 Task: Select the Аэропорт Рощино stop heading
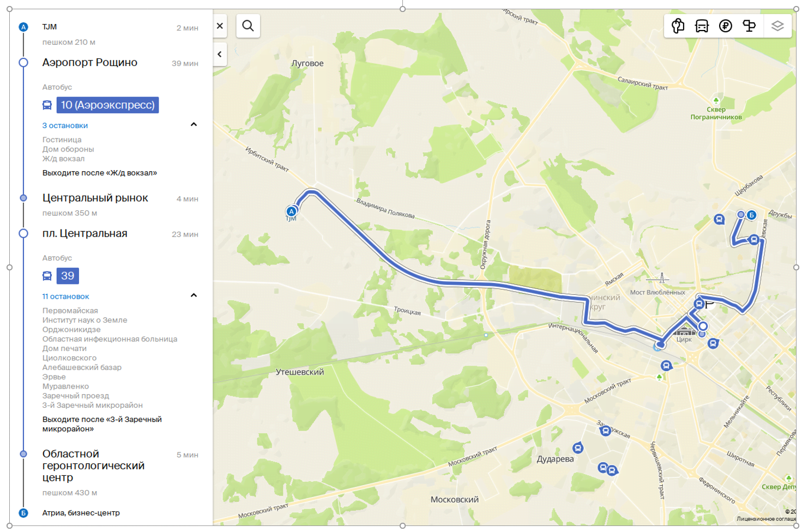(x=90, y=63)
